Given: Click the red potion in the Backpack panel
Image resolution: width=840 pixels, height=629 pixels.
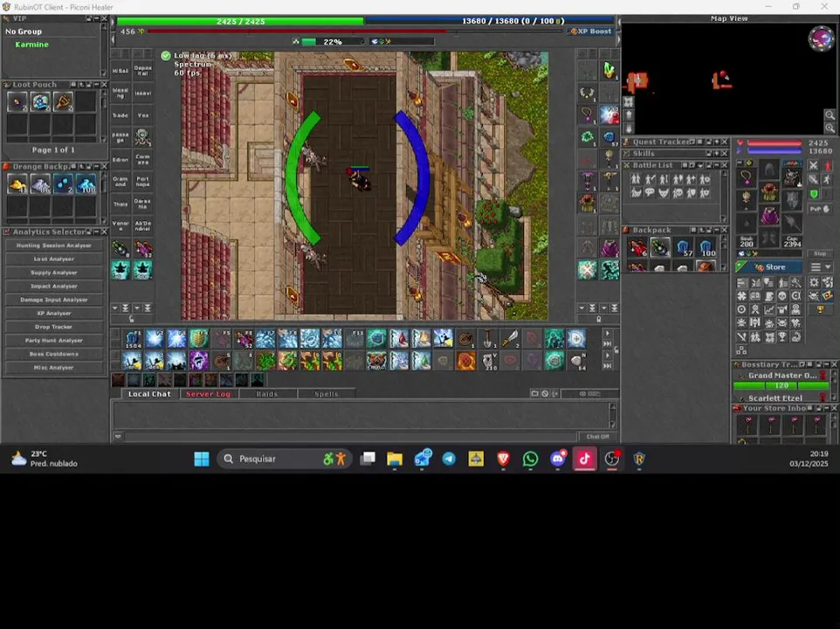Looking at the screenshot, I should (637, 247).
